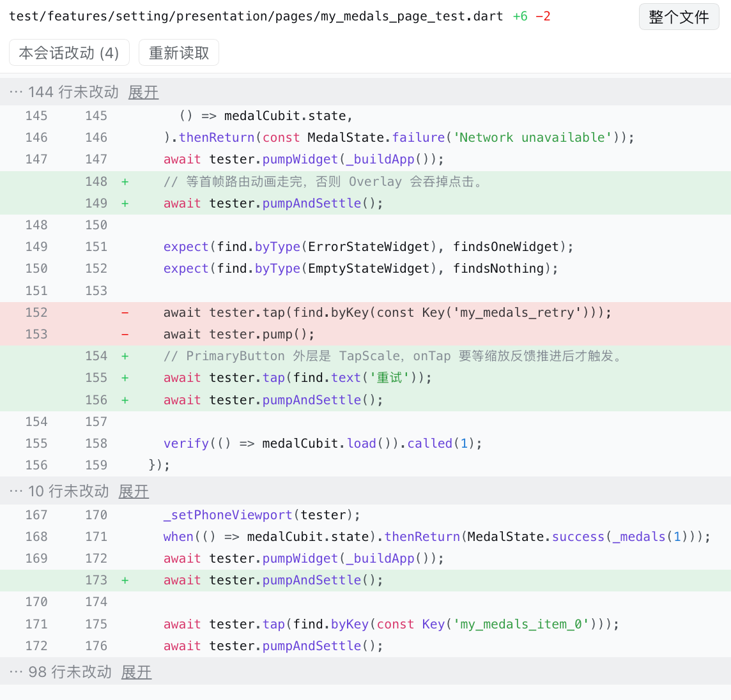Click the plus marker on line 155
731x700 pixels.
tap(125, 377)
